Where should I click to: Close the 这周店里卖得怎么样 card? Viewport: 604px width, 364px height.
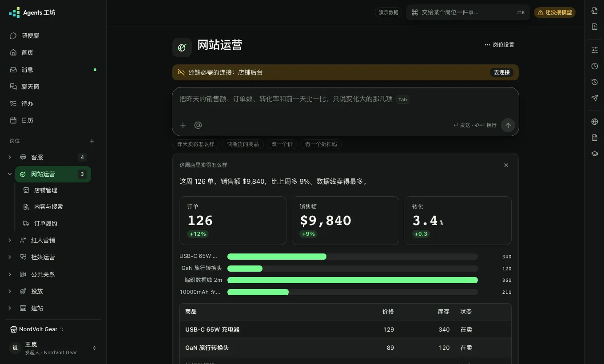coord(506,165)
